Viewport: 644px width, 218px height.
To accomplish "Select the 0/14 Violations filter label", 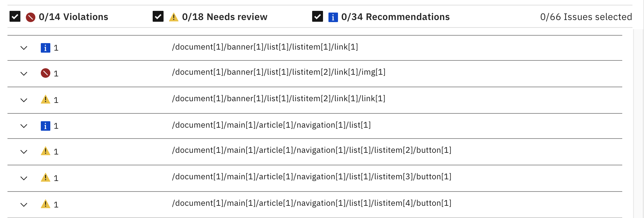I will [73, 17].
